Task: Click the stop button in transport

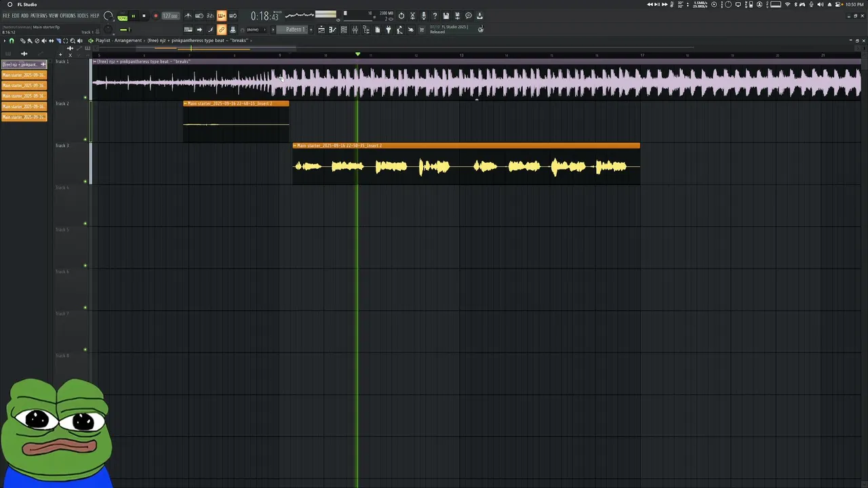Action: click(144, 16)
